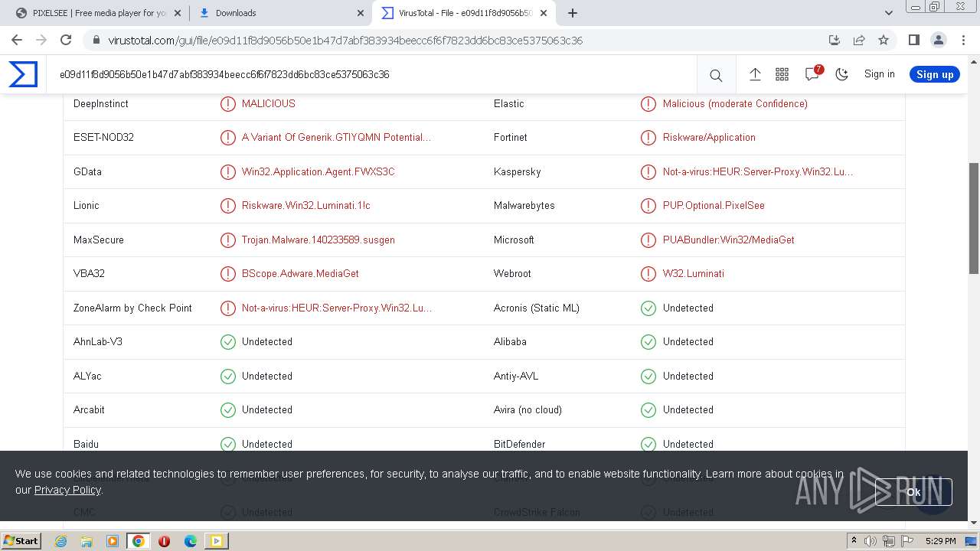Screen dimensions: 980x551
Task: Click MaxSecure Trojan.Malware result
Action: tap(318, 240)
